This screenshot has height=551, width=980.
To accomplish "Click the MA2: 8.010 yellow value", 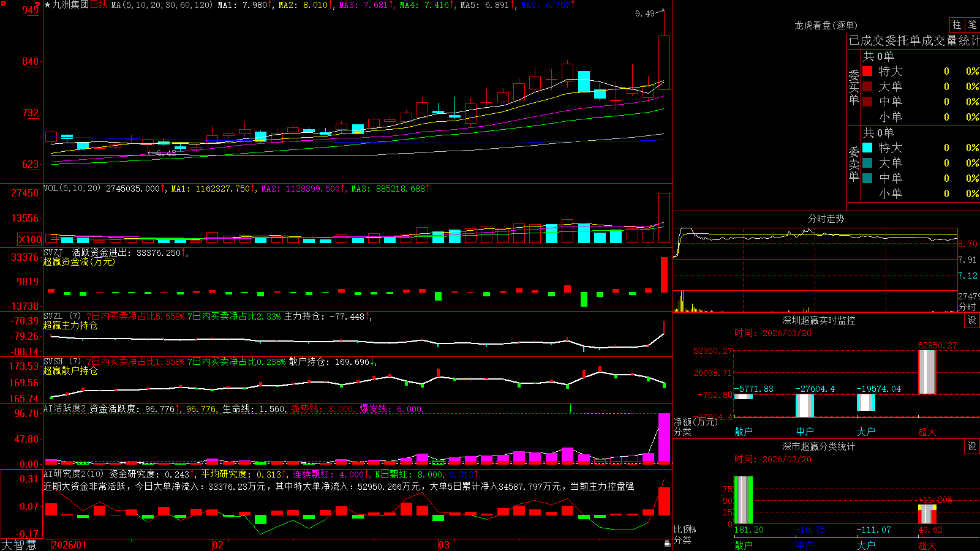I will pyautogui.click(x=305, y=5).
